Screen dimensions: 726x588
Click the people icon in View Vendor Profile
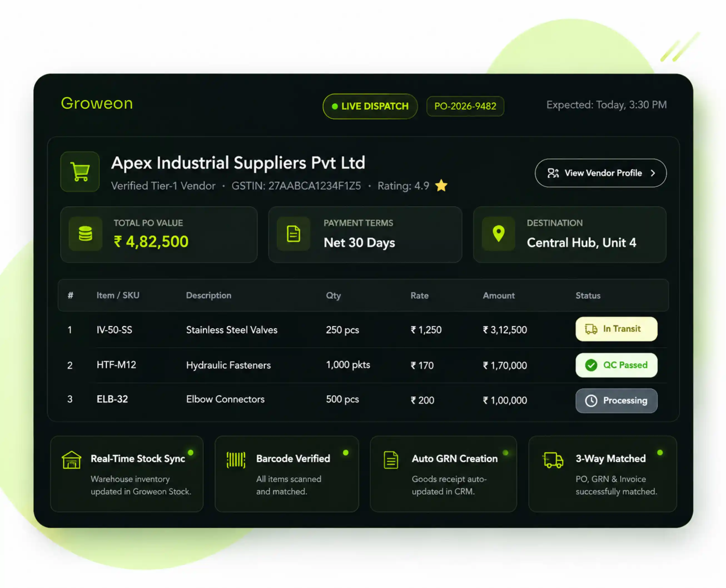click(553, 173)
